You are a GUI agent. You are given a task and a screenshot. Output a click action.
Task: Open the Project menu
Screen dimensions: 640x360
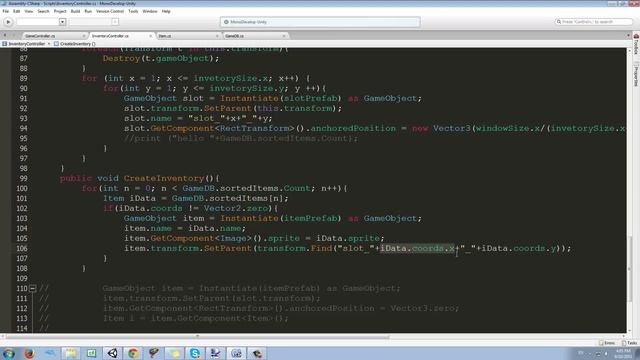click(x=60, y=11)
